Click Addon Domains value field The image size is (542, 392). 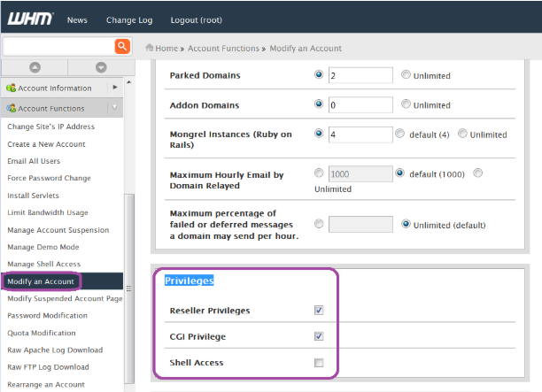coord(360,104)
